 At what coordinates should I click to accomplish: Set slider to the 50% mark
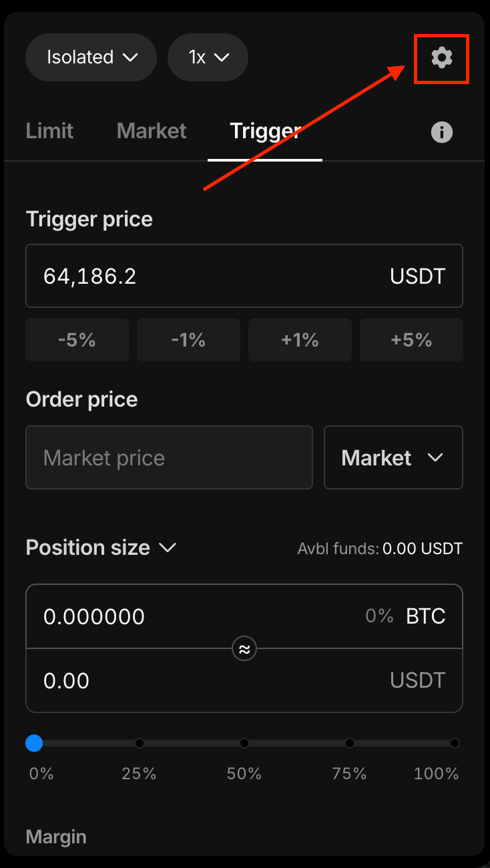(244, 743)
